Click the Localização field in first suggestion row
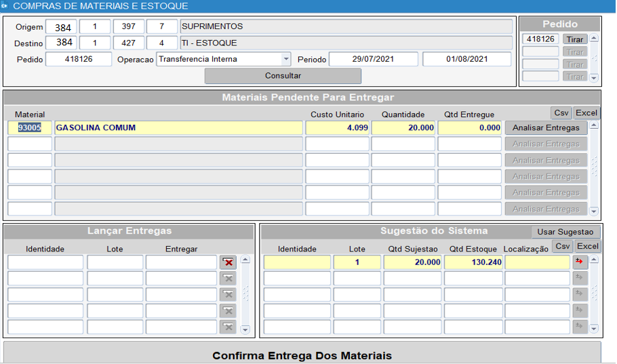Screen dimensions: 617x364 pyautogui.click(x=537, y=262)
